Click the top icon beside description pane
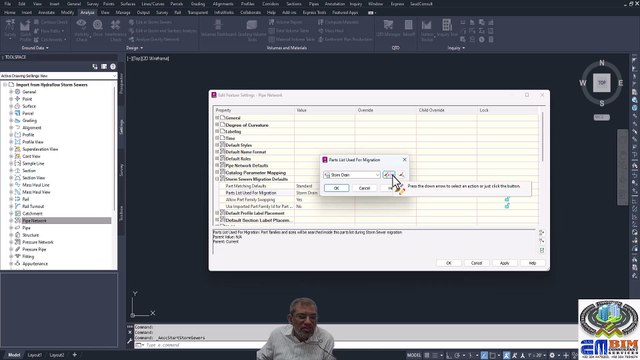Viewport: 640px width, 360px height. (542, 233)
